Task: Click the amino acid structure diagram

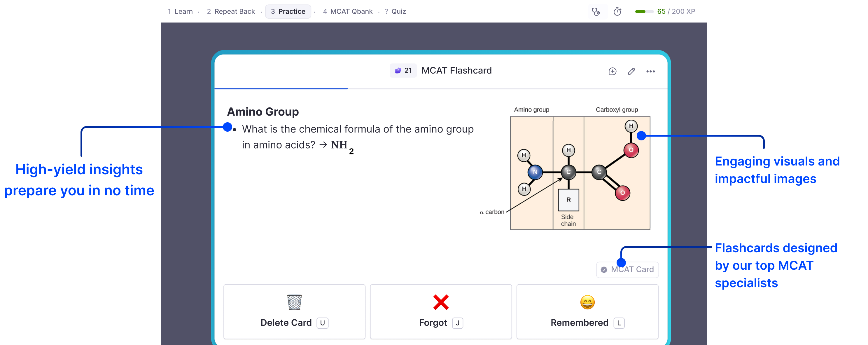Action: [580, 173]
